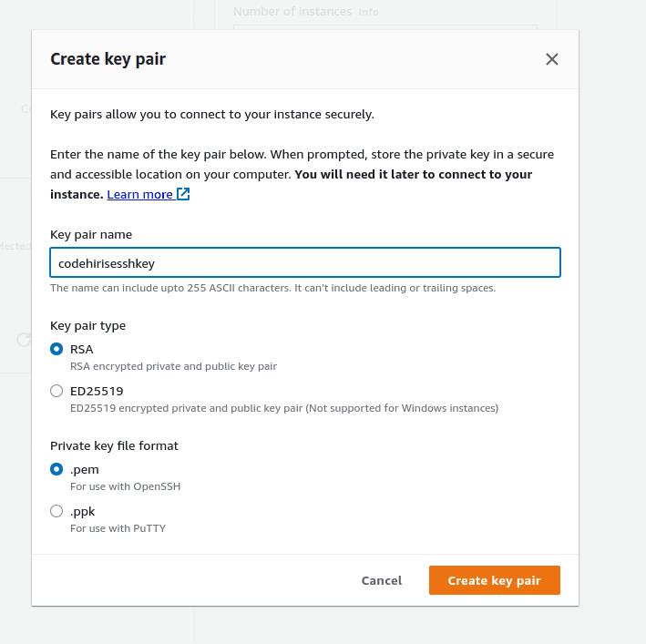Select the ED25519 key pair type radio button
This screenshot has height=644, width=646.
(x=56, y=391)
